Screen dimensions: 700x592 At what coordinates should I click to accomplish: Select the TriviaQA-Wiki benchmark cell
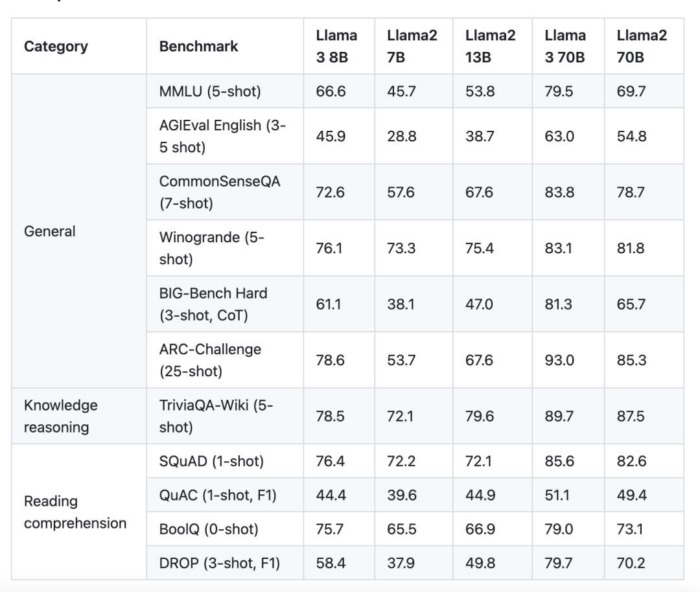216,416
